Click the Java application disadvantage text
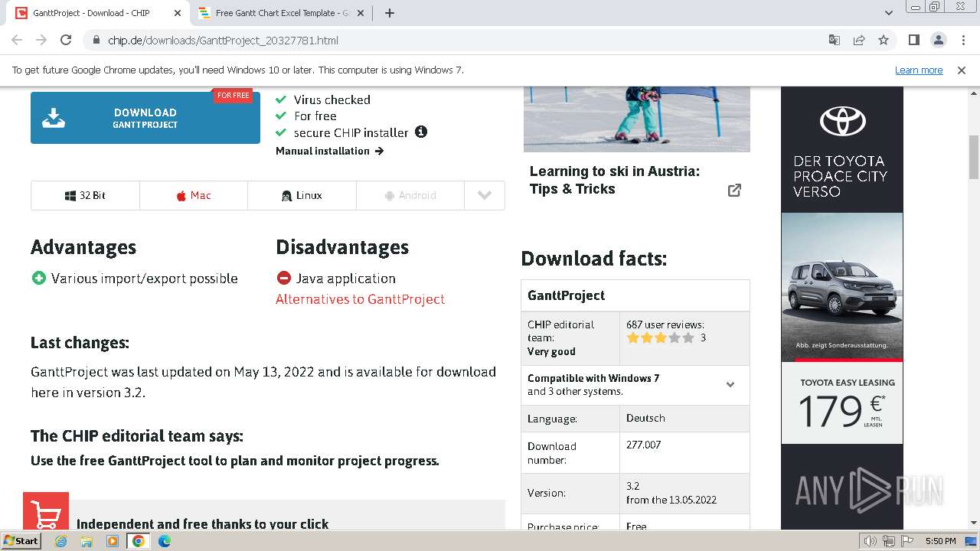The height and width of the screenshot is (551, 980). (346, 279)
